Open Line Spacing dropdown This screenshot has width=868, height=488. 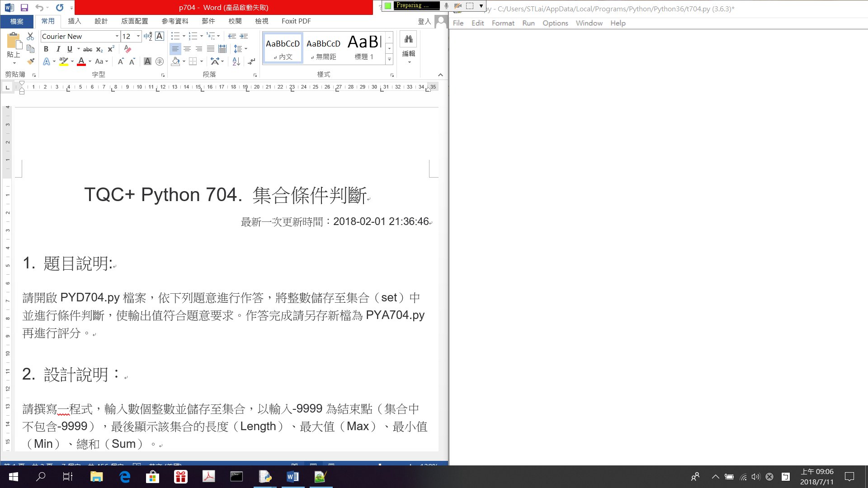coord(241,49)
